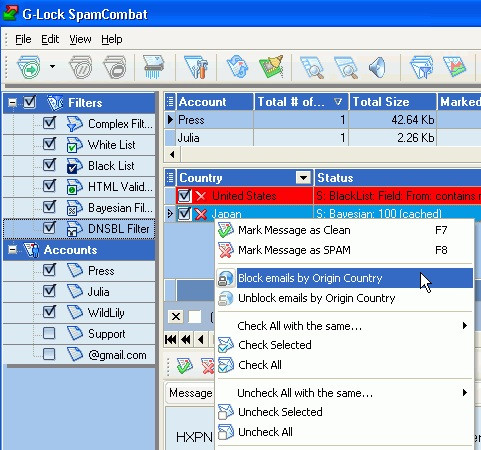Uncheck the Complex Filter checkbox
481x450 pixels.
(x=49, y=123)
